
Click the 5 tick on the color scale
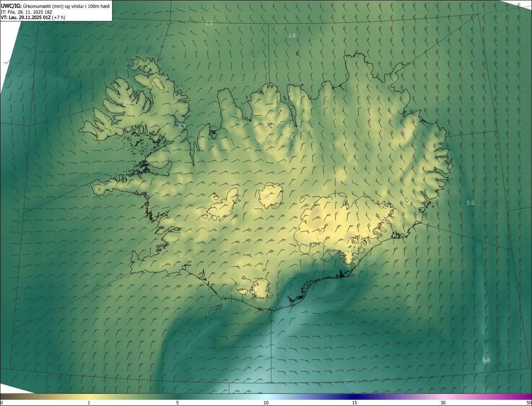(x=177, y=403)
